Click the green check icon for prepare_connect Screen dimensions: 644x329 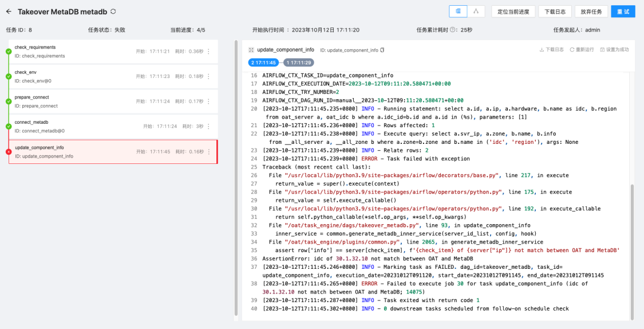click(9, 101)
